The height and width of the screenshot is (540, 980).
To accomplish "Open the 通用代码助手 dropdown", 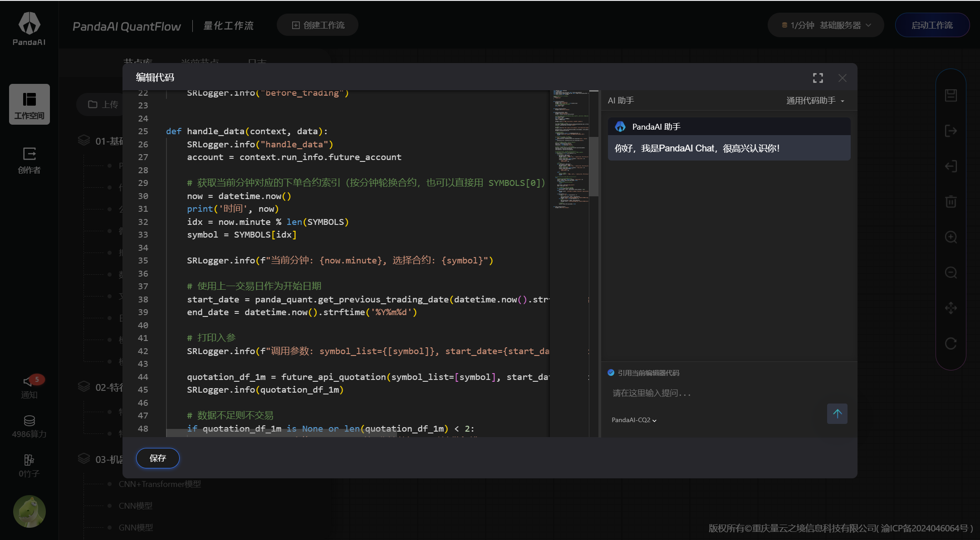I will tap(815, 101).
